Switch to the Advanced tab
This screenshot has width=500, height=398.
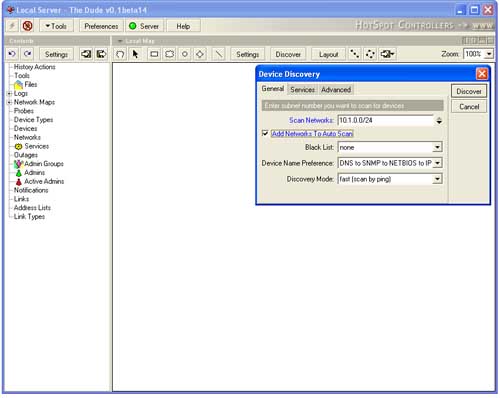pyautogui.click(x=336, y=90)
